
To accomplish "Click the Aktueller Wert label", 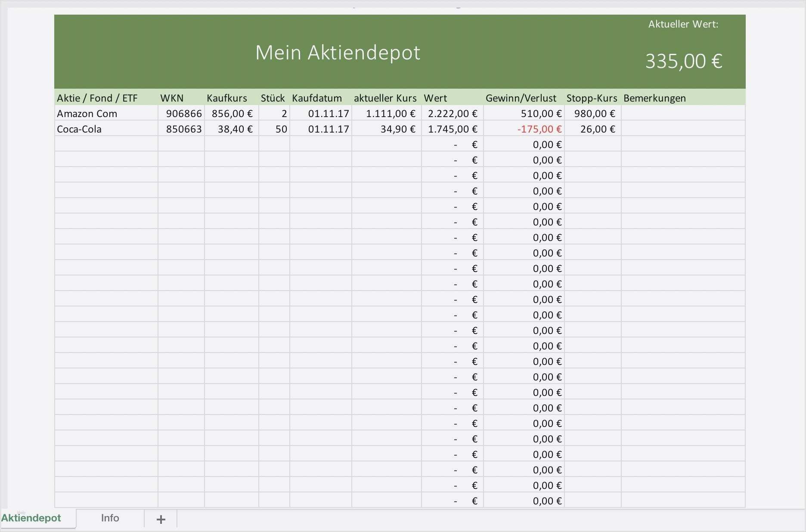I will (x=683, y=24).
